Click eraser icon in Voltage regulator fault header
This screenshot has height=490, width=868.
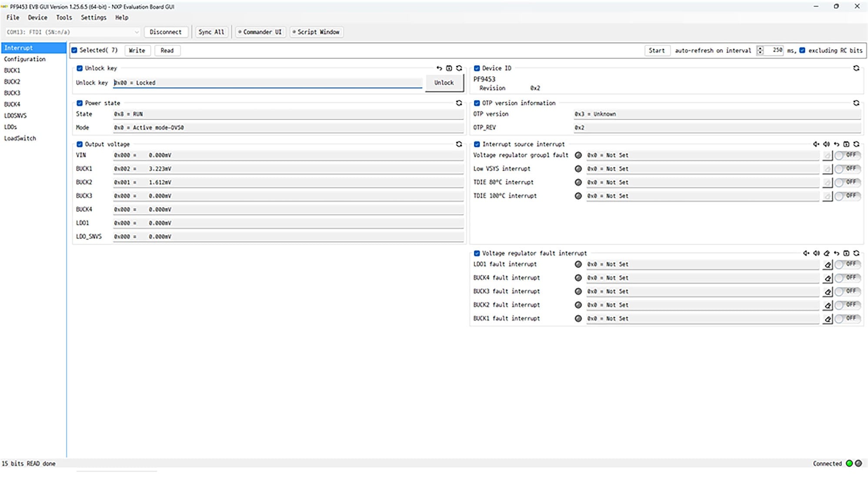[826, 253]
